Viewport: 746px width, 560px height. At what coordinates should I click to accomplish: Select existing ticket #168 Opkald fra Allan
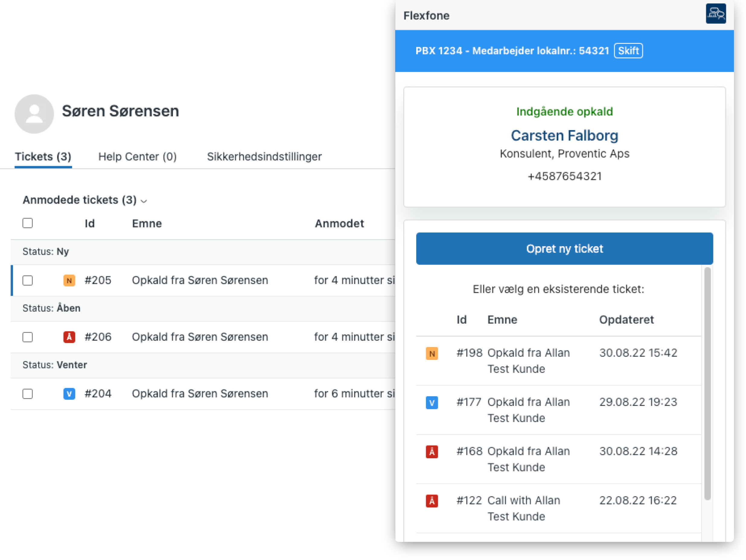click(559, 459)
